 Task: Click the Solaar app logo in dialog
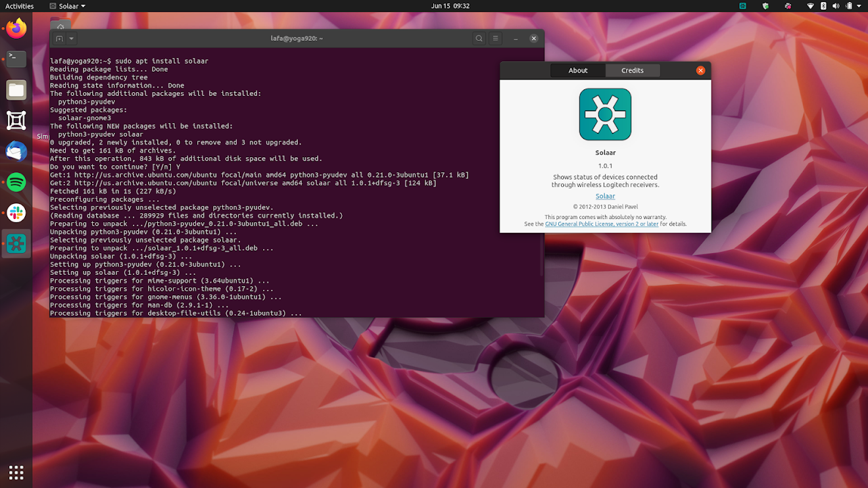[605, 114]
